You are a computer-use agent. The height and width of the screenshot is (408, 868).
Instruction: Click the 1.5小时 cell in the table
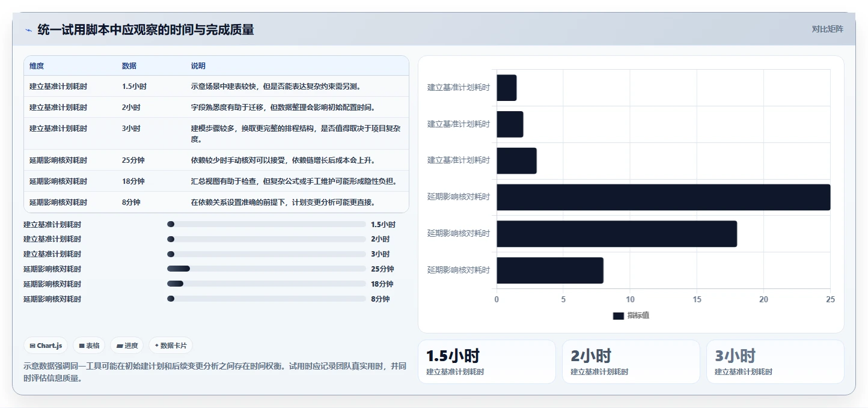point(134,87)
